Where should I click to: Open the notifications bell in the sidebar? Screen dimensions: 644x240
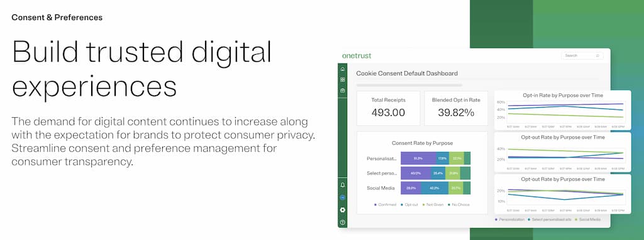coord(343,185)
